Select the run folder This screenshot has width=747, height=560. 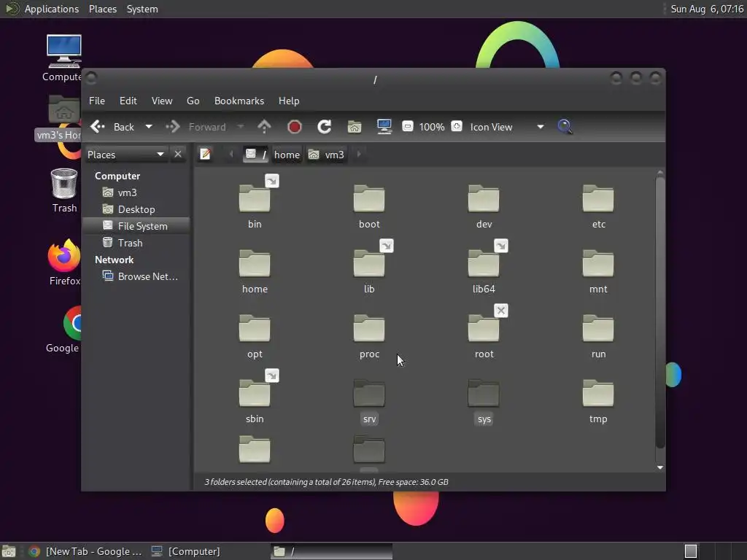(598, 328)
